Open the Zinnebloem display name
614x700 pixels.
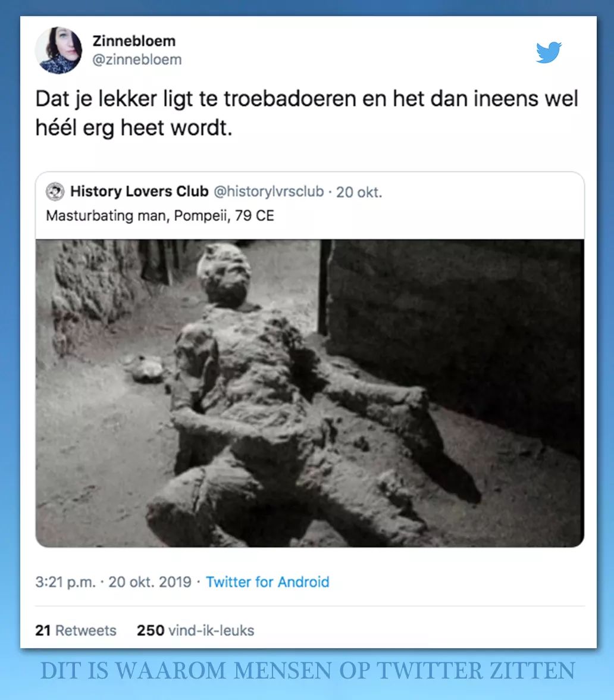[134, 41]
